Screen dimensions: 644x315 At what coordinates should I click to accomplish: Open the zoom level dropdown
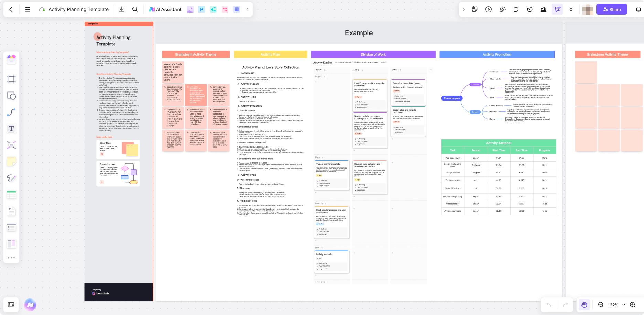point(623,305)
